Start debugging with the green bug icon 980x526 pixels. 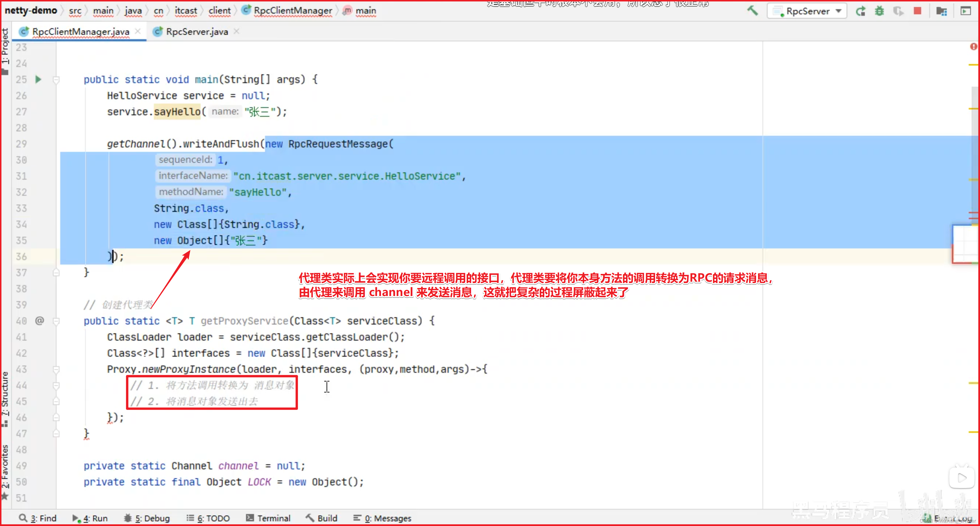click(x=879, y=11)
